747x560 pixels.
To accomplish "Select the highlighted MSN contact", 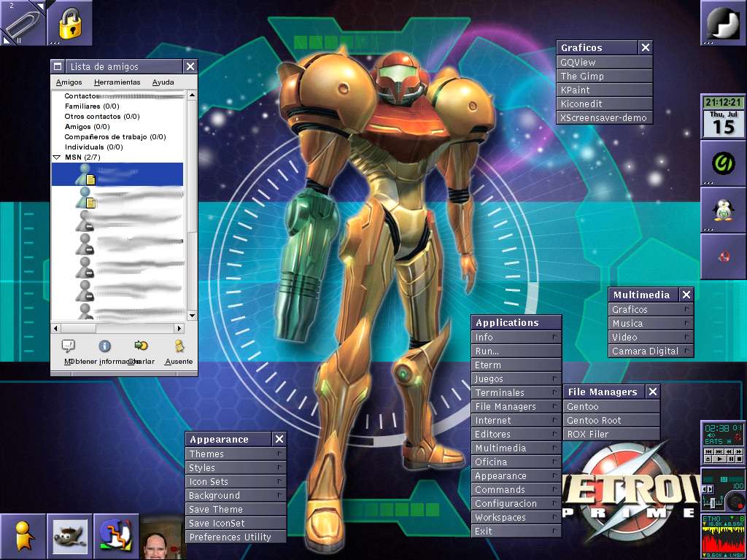I will point(117,174).
